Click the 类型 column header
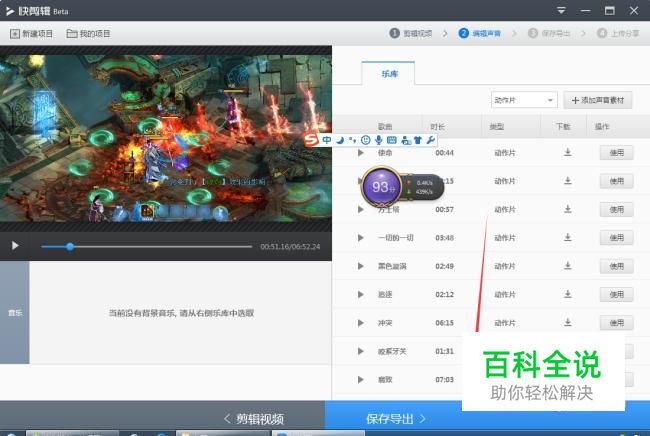This screenshot has width=650, height=436. tap(496, 126)
